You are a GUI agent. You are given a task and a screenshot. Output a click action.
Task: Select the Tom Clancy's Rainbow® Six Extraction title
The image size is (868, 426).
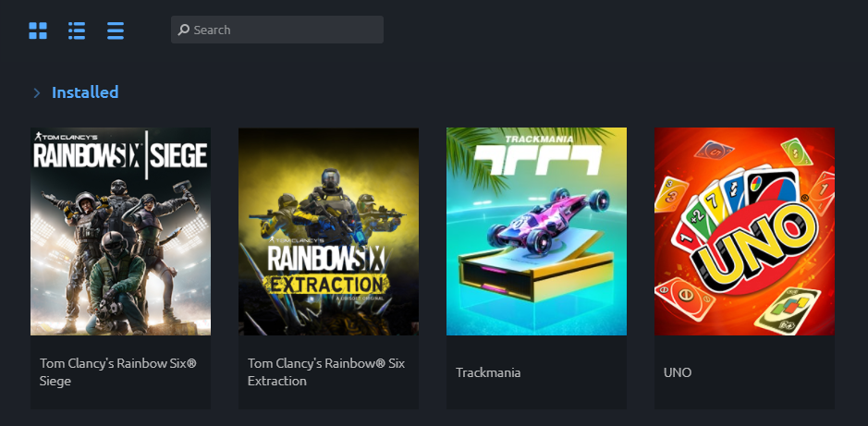point(326,371)
